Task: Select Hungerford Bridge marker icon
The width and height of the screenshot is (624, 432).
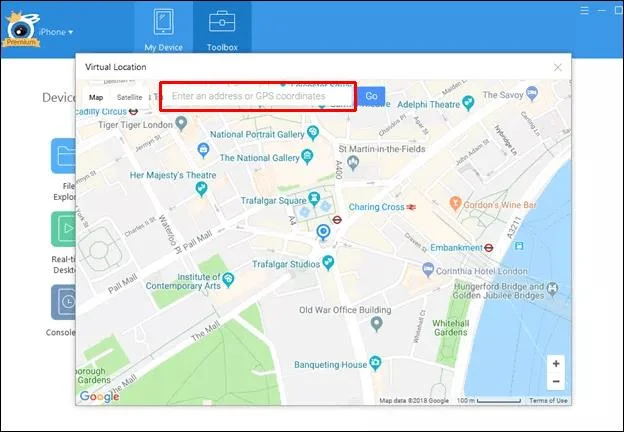Action: [x=552, y=288]
